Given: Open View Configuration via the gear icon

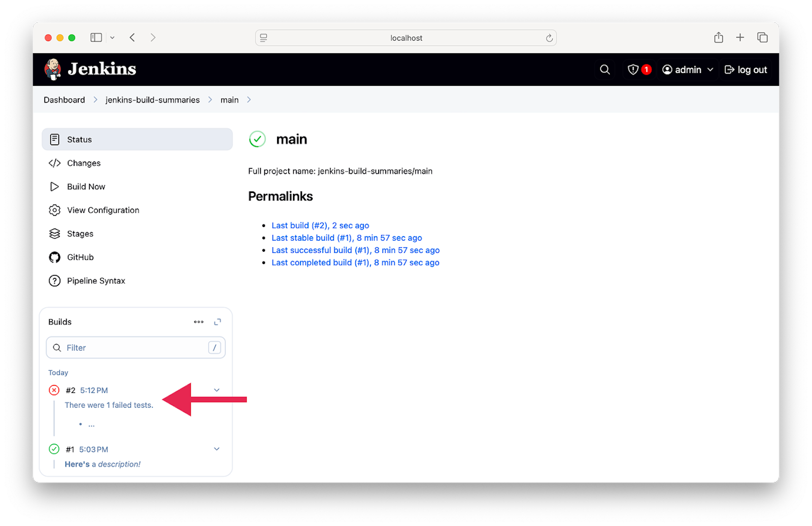Looking at the screenshot, I should coord(54,210).
